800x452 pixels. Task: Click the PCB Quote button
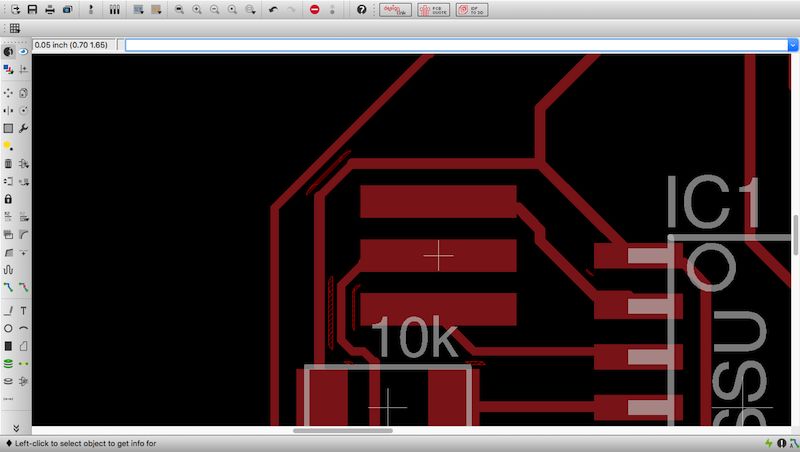(x=434, y=10)
